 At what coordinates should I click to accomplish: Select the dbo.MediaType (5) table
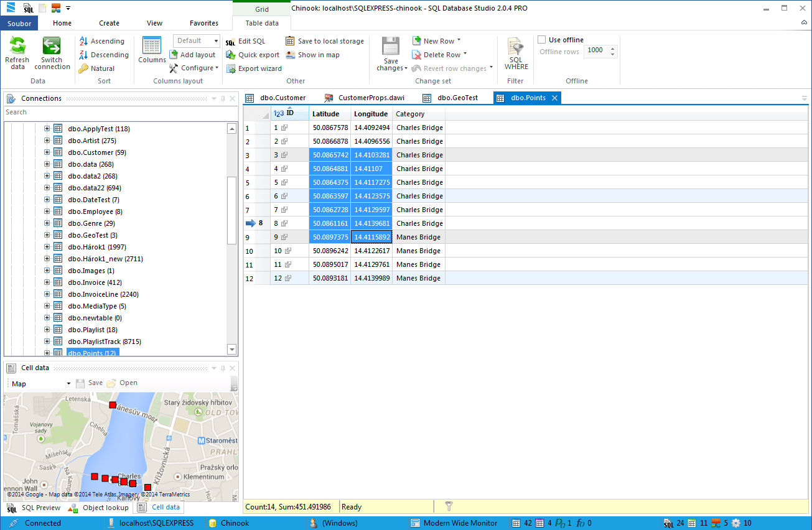(x=97, y=306)
